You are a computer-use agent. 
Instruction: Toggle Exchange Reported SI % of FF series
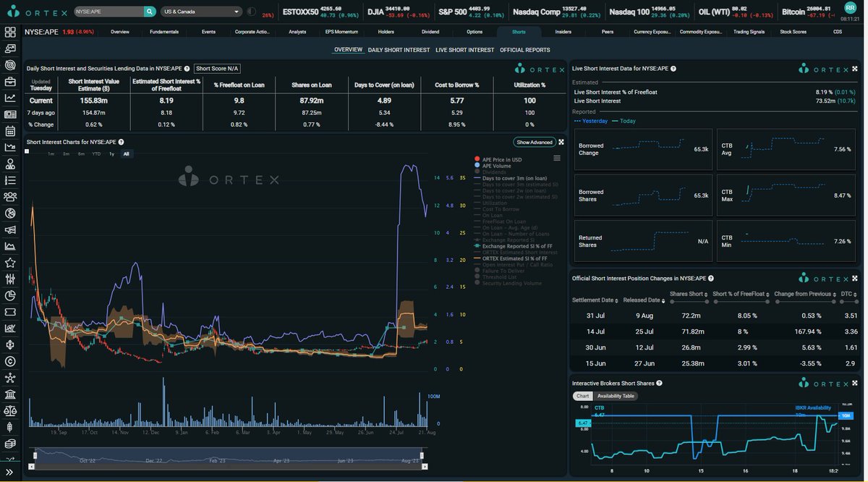point(515,246)
